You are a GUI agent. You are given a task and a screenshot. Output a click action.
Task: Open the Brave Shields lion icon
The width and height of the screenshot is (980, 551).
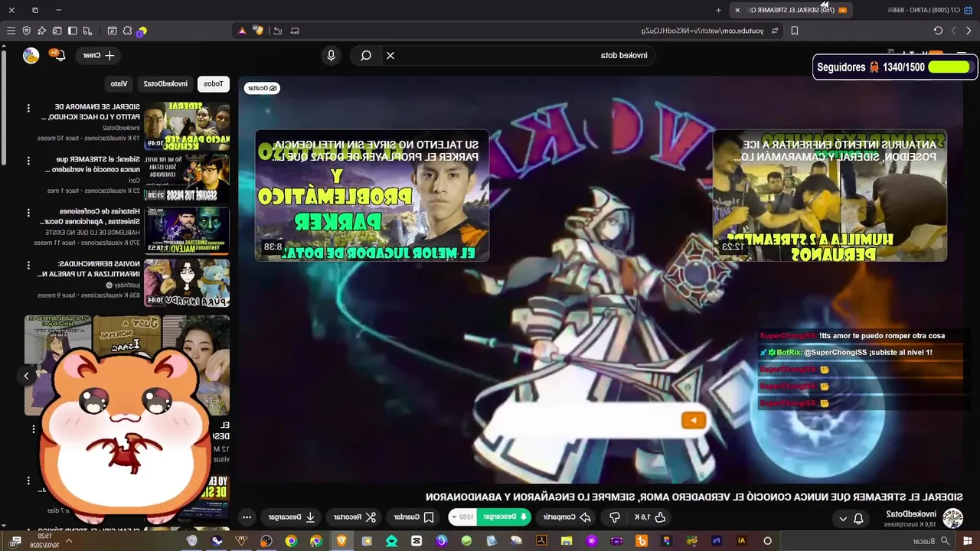259,31
